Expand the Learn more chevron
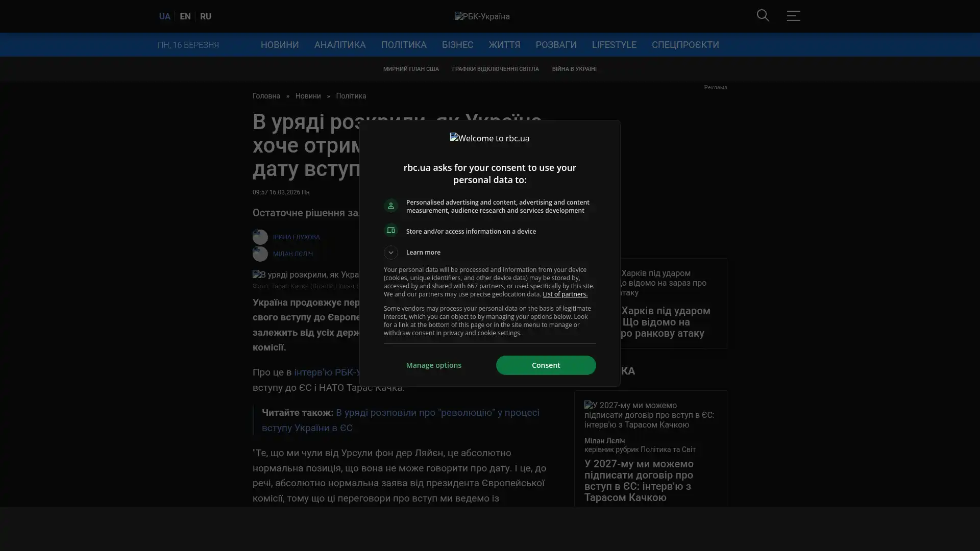Image resolution: width=980 pixels, height=551 pixels. [390, 253]
